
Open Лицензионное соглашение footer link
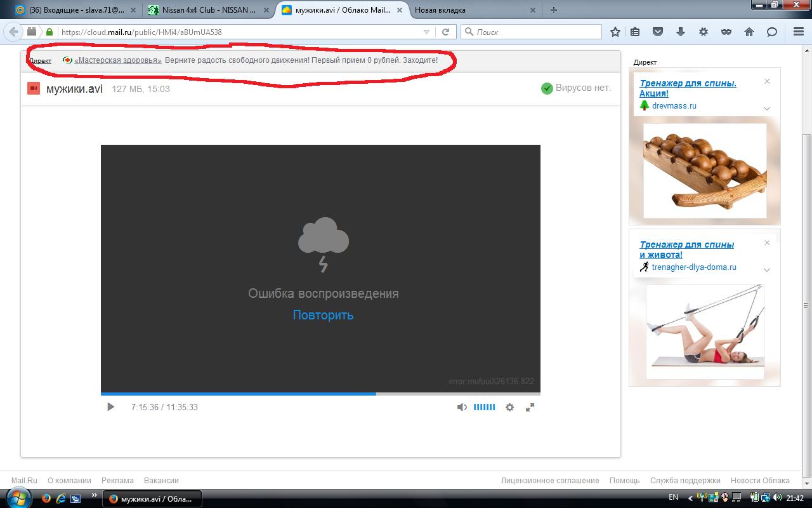(550, 481)
